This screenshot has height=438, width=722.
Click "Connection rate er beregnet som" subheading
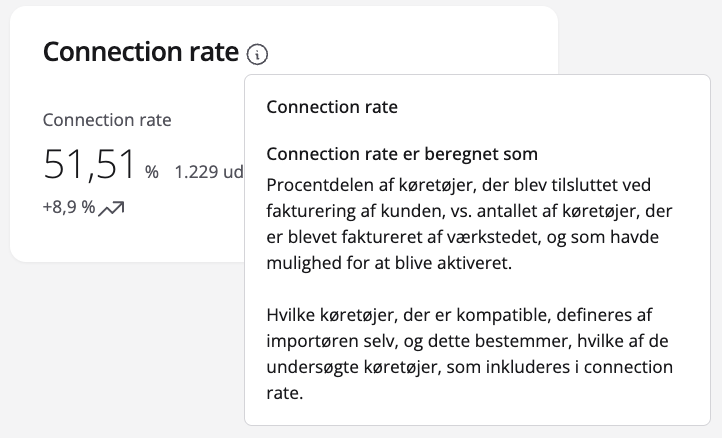pyautogui.click(x=403, y=154)
